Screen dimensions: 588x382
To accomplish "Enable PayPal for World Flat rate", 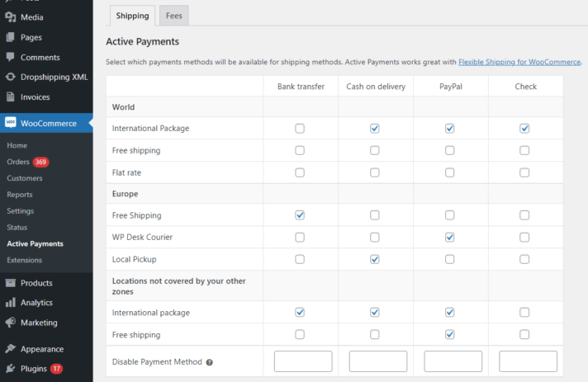I will [449, 172].
